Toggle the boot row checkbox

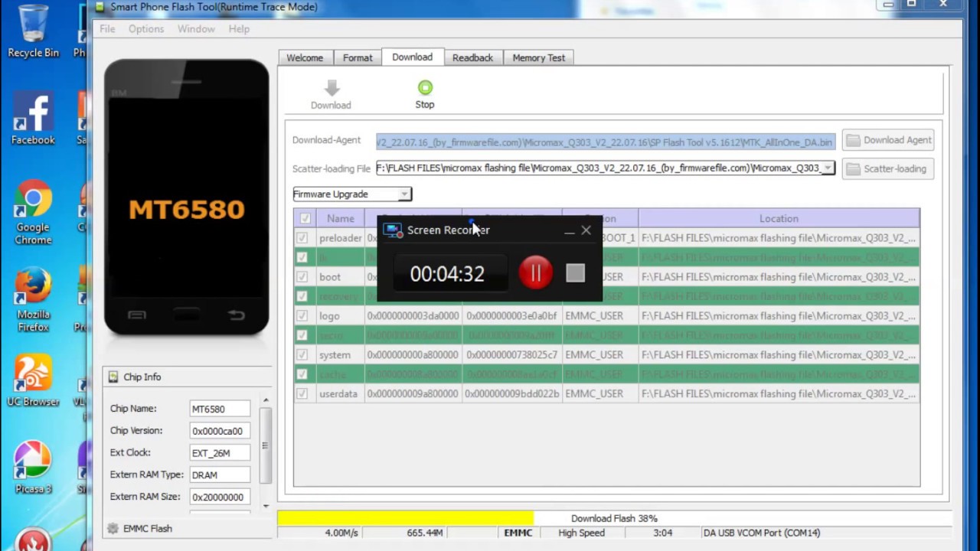302,277
